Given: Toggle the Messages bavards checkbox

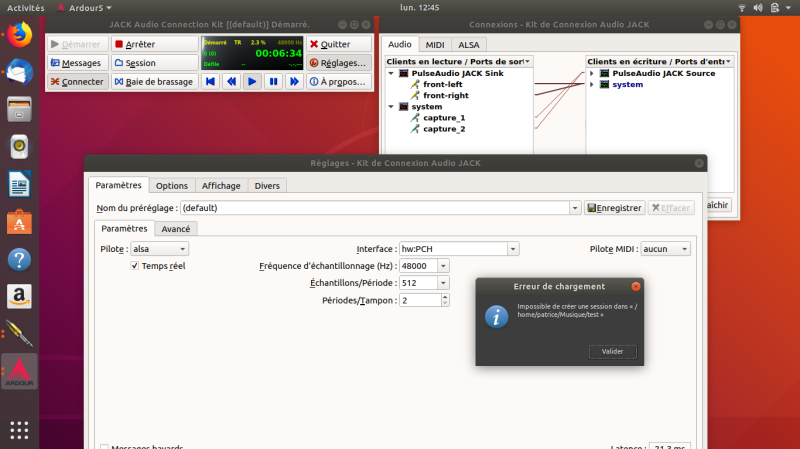Looking at the screenshot, I should point(105,447).
